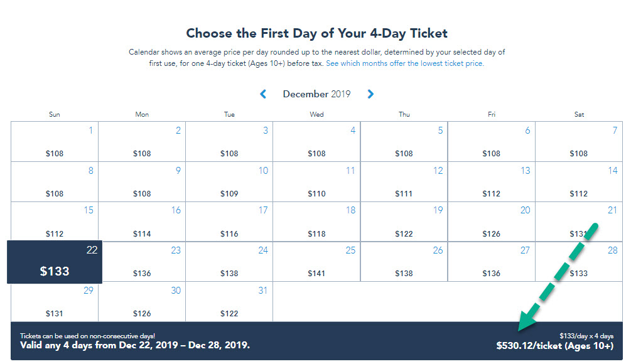Advance to next month arrow
The height and width of the screenshot is (364, 631).
coord(370,94)
